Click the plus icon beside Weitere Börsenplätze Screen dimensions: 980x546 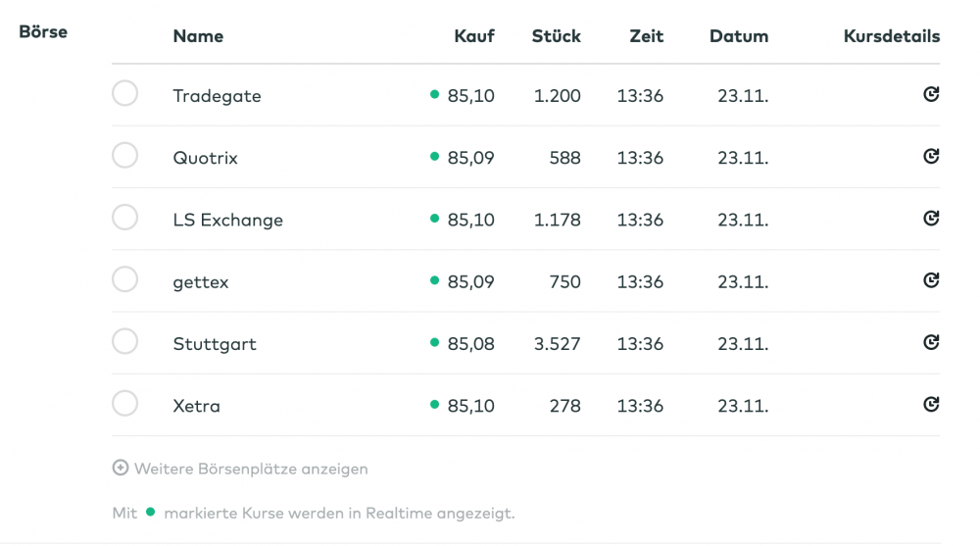click(x=121, y=469)
